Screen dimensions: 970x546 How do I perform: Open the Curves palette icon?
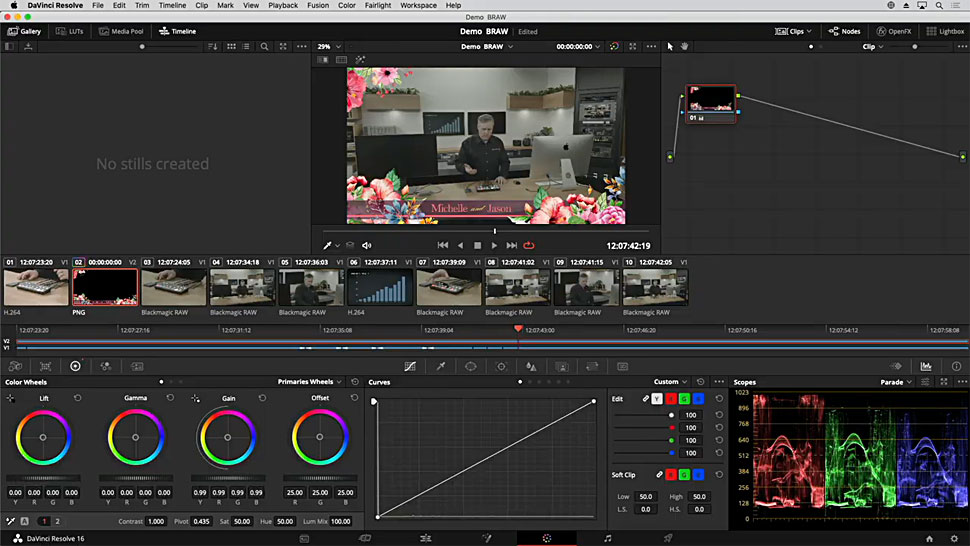(x=410, y=367)
